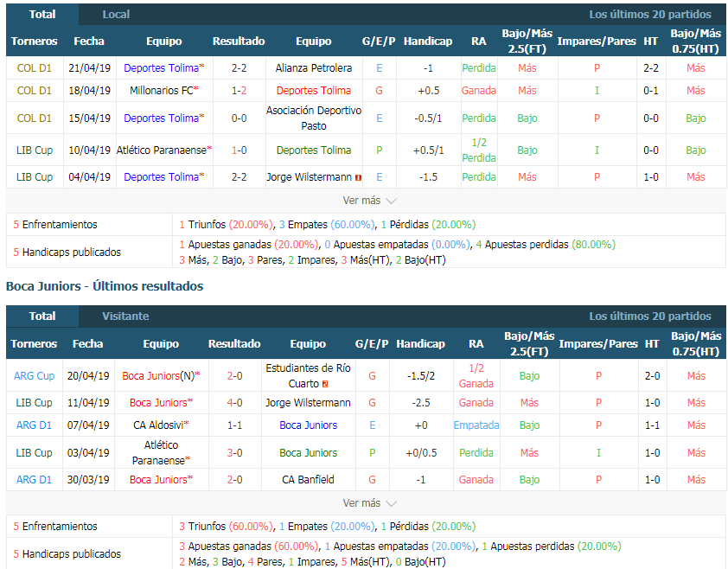728x569 pixels.
Task: Open Jorge Wilstermann link on 04/04/19 row
Action: (309, 177)
